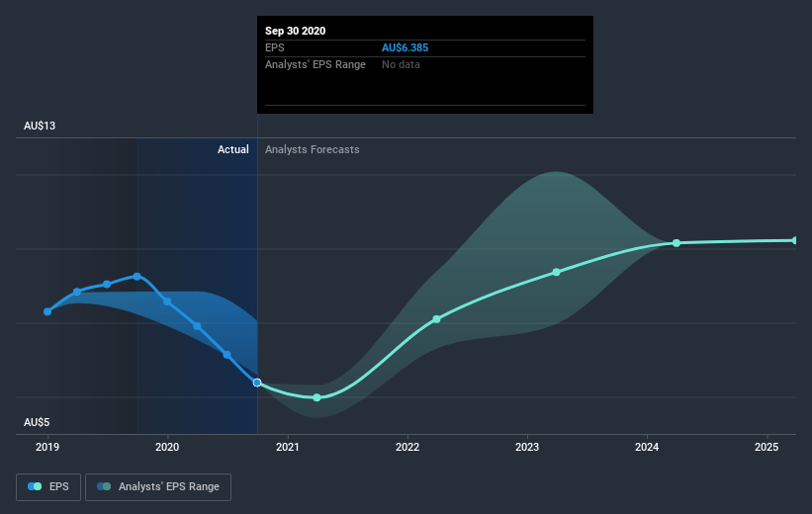Click the lowest forecast point in 2021
This screenshot has width=812, height=514.
tap(316, 397)
